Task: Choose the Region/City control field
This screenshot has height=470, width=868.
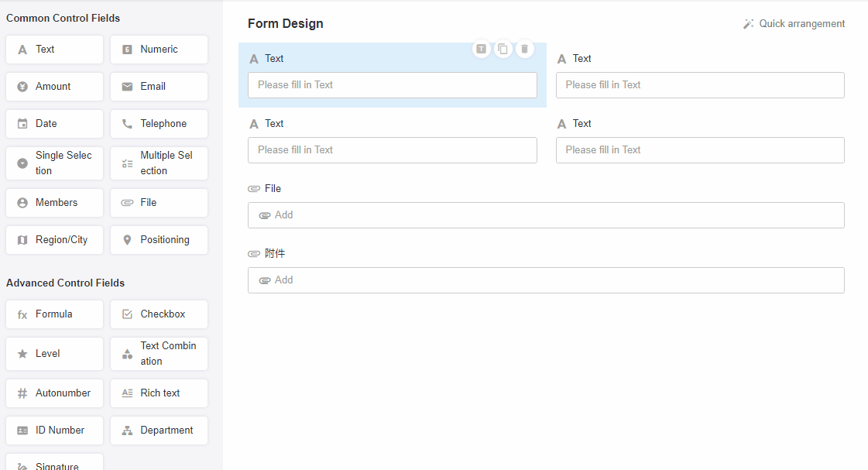Action: click(x=54, y=240)
